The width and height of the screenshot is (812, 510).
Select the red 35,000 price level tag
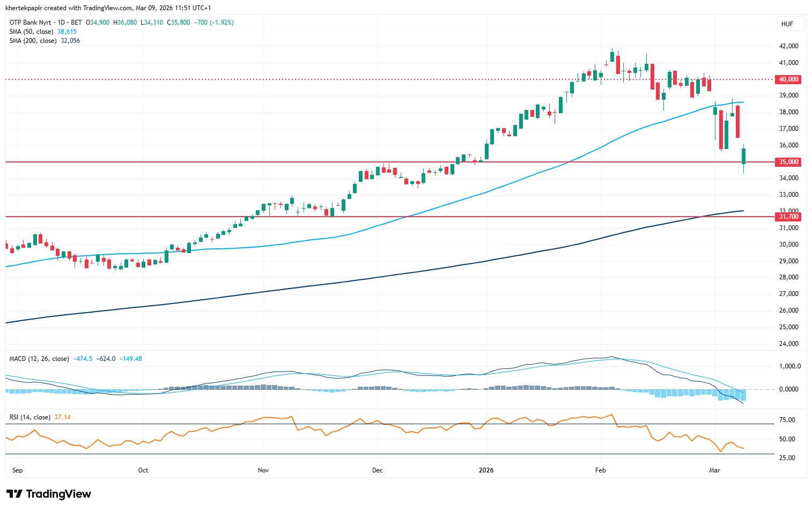pyautogui.click(x=788, y=162)
